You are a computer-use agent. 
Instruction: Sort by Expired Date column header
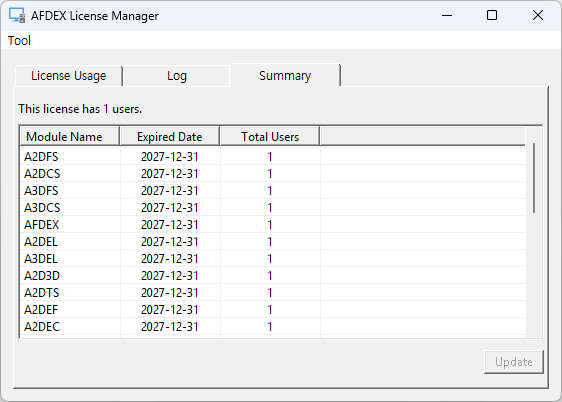tap(170, 137)
